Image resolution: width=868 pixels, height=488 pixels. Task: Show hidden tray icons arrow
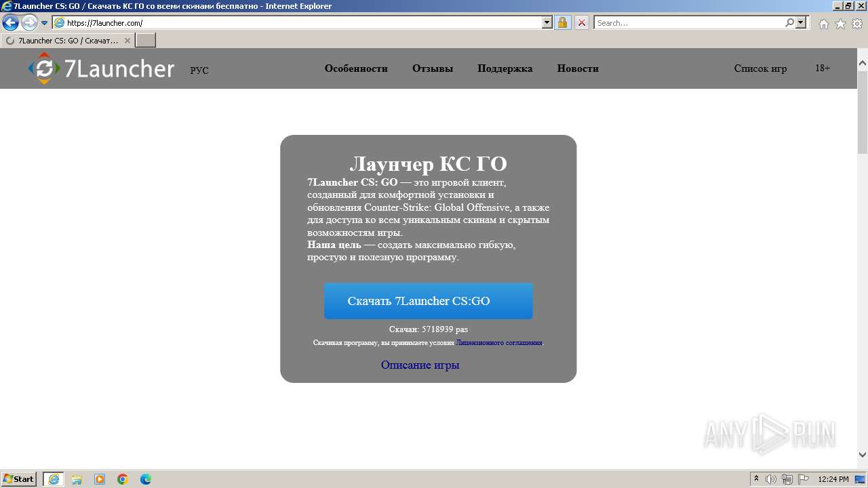point(756,479)
